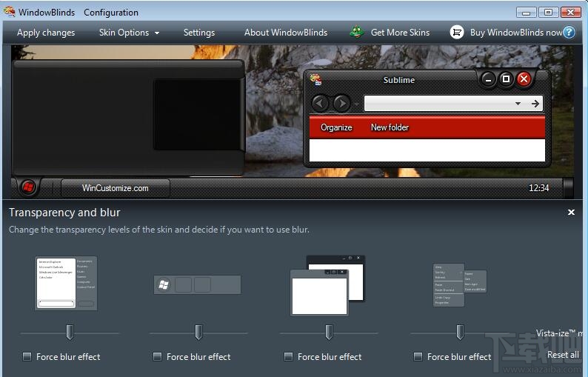Viewport: 588px width, 377px height.
Task: Click the go arrow in preview address bar
Action: 535,104
